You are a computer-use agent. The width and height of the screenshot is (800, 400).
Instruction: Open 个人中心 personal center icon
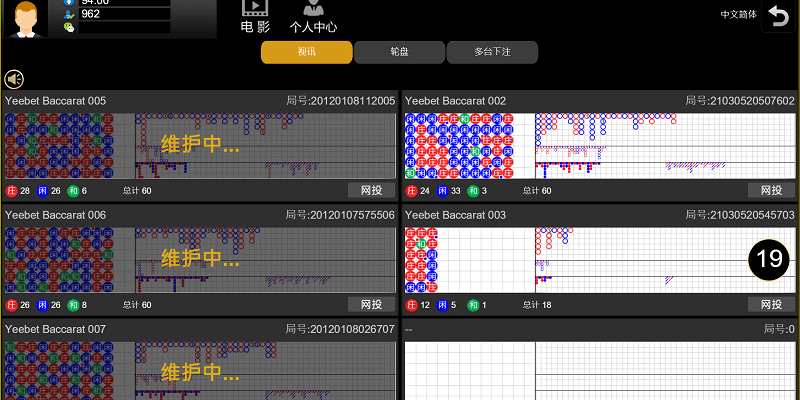pos(313,16)
